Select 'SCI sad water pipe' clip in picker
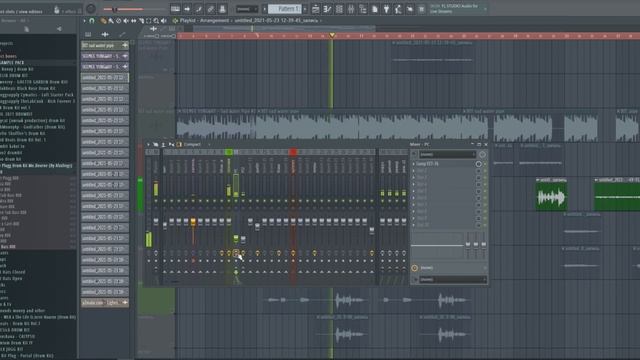 tap(105, 45)
